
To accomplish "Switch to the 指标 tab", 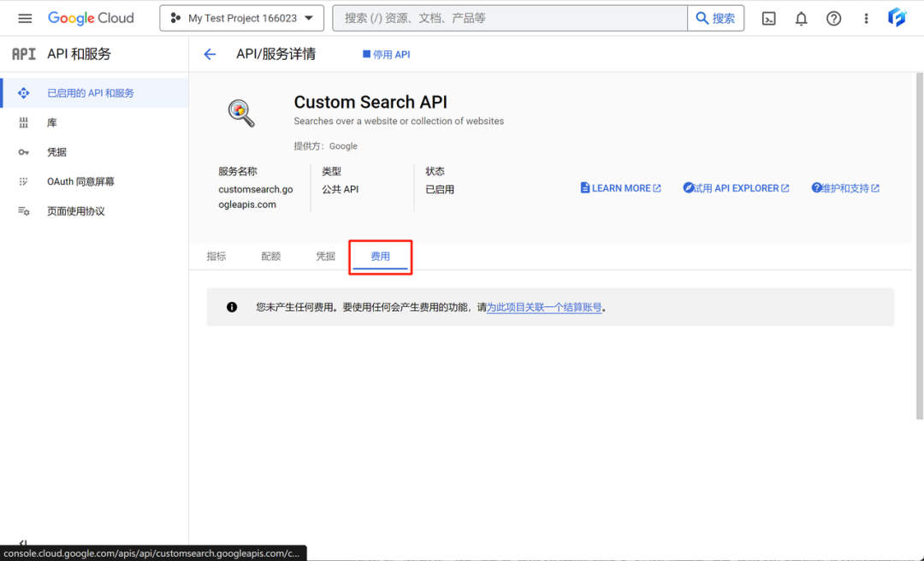I will click(216, 257).
